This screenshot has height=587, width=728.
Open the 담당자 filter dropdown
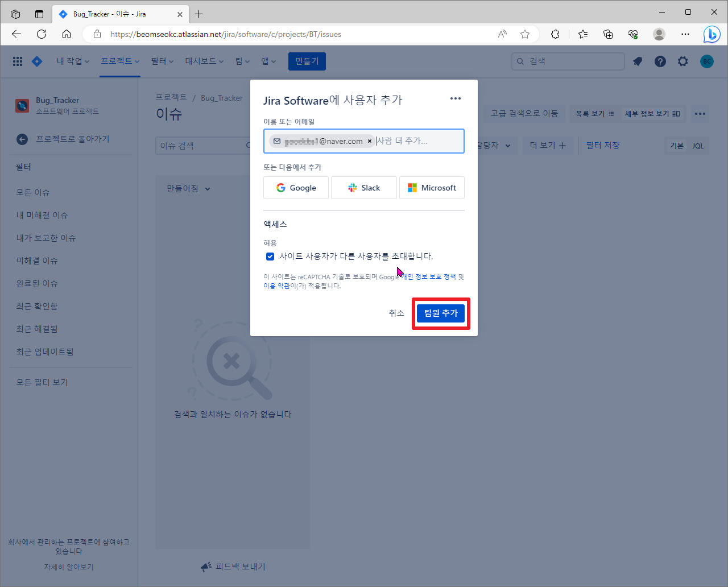(494, 146)
